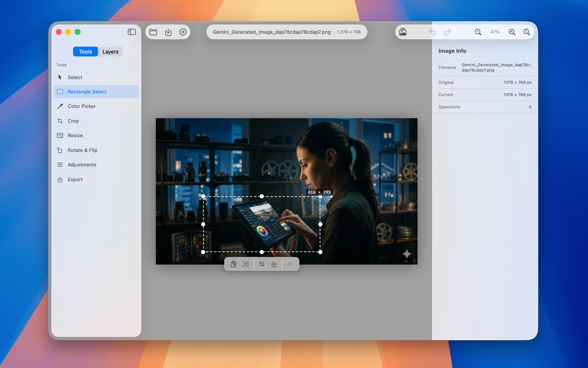Crop to selection in floating toolbar
The height and width of the screenshot is (368, 588).
click(x=262, y=264)
